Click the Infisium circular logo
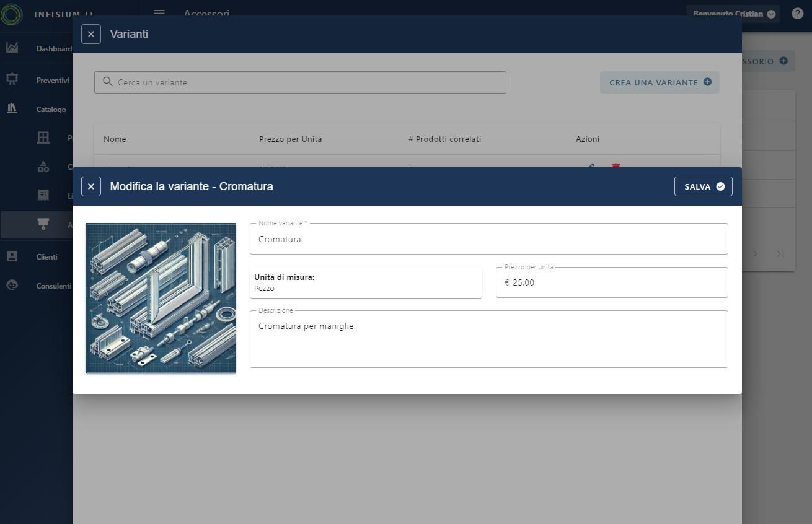Viewport: 812px width, 524px height. (x=12, y=14)
